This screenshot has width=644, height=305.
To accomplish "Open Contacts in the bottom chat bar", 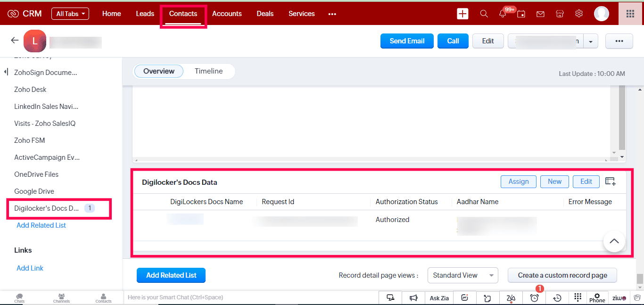I will pos(103,298).
